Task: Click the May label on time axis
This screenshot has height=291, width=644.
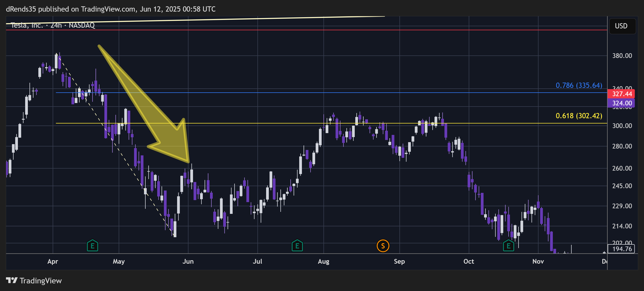Action: (x=119, y=261)
